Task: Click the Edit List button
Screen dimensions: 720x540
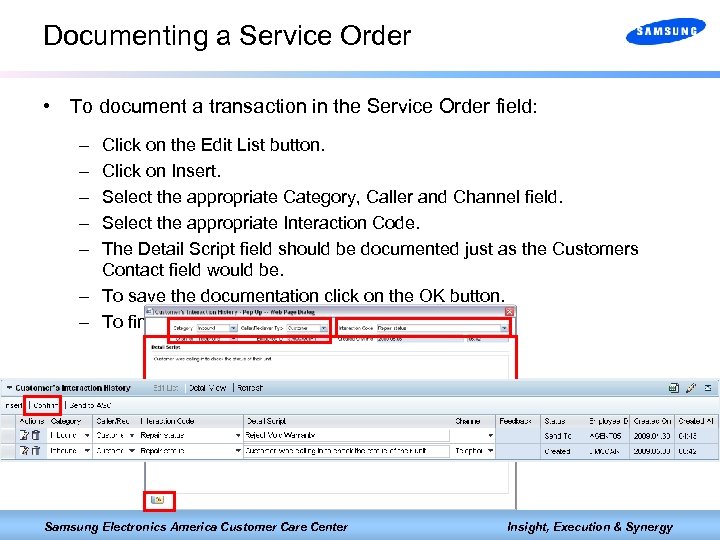Action: [x=165, y=388]
